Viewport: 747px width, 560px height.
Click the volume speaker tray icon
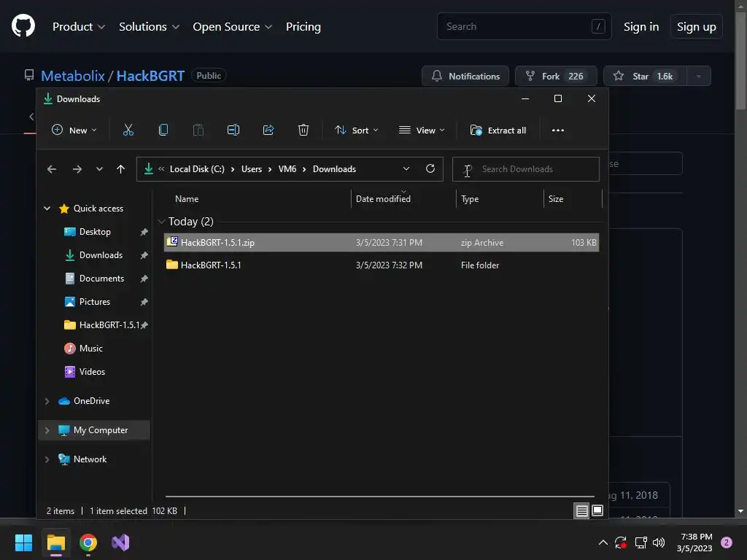tap(659, 542)
